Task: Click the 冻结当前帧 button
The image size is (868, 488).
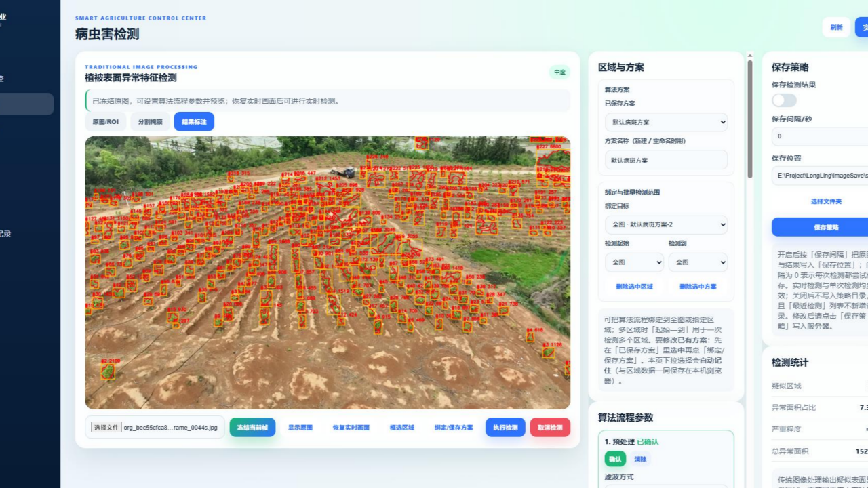Action: pyautogui.click(x=252, y=428)
